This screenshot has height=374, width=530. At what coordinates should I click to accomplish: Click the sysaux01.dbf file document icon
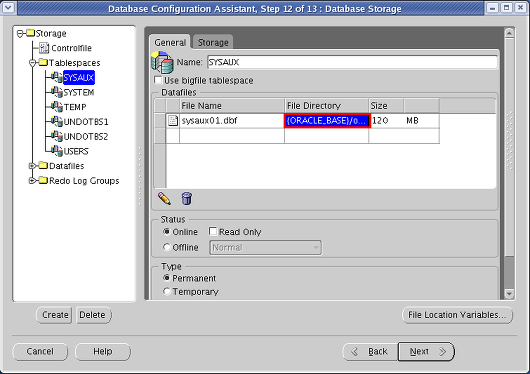point(173,120)
